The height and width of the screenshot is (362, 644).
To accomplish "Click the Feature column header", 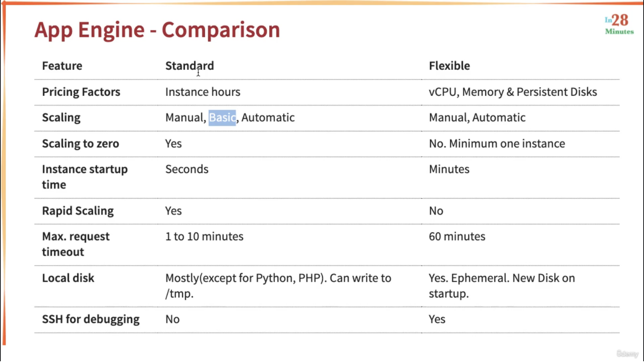I will click(x=62, y=66).
